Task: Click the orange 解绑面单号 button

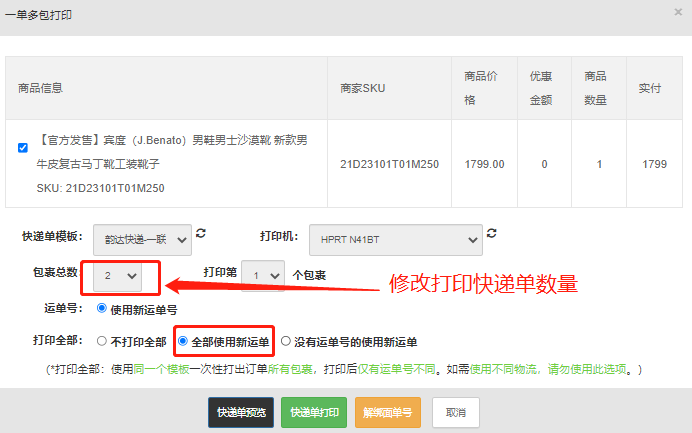Action: pyautogui.click(x=388, y=412)
